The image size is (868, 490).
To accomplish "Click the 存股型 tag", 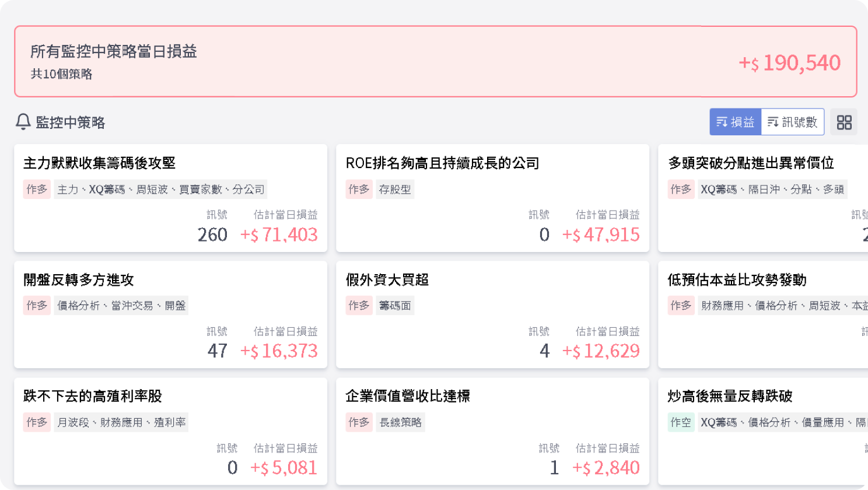I will (395, 190).
